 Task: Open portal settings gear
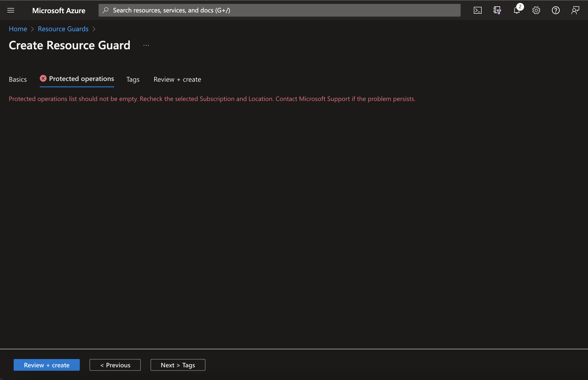[536, 10]
